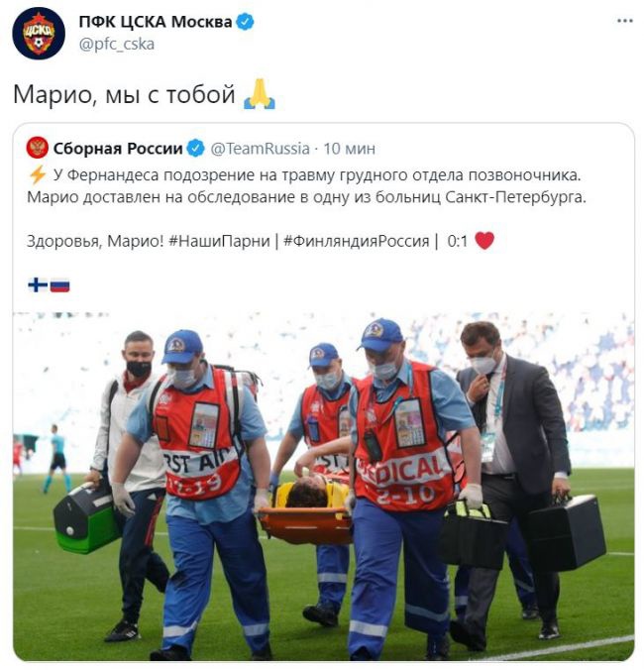The image size is (644, 670).
Task: Open the Сборная России account name
Action: [118, 149]
